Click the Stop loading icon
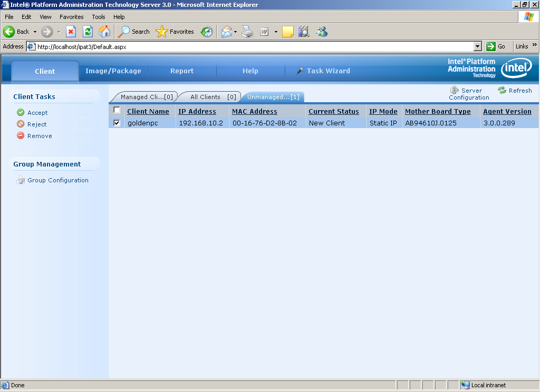This screenshot has width=540, height=392. pos(71,32)
